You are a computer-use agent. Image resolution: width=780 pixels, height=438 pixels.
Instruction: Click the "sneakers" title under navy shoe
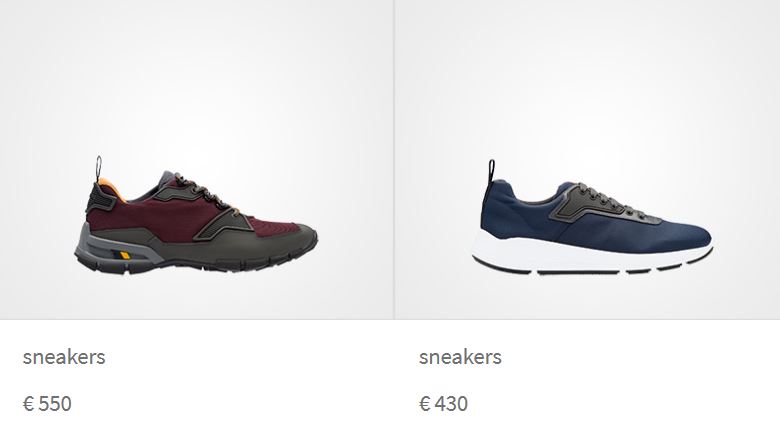click(460, 357)
